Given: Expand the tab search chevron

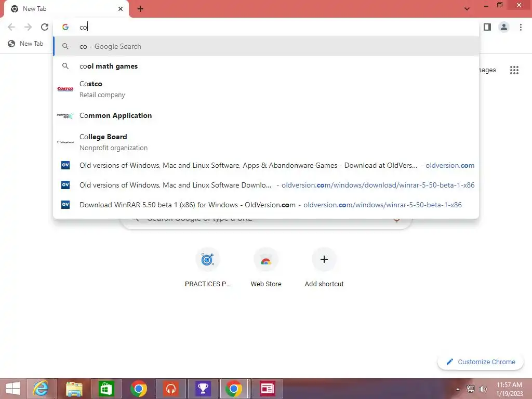Looking at the screenshot, I should 467,9.
